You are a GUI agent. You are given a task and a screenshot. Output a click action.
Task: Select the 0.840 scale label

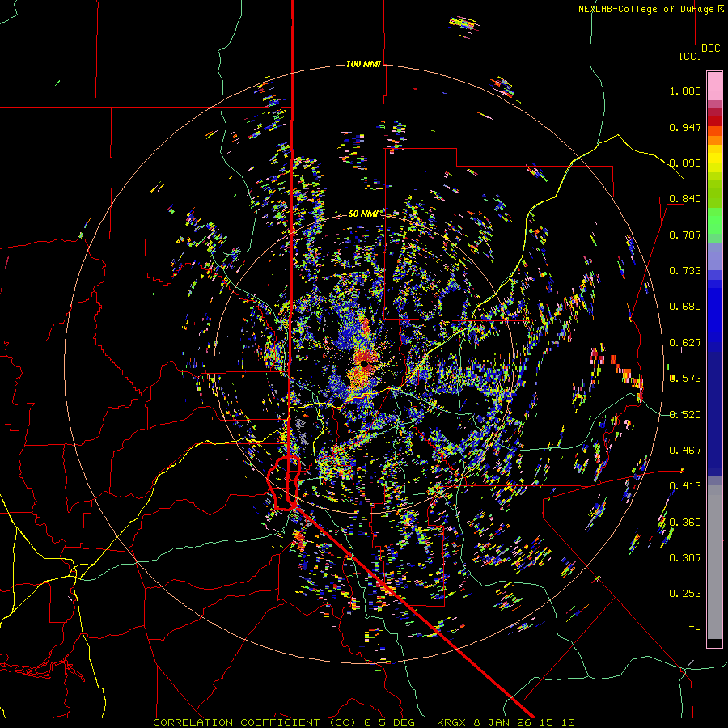[x=685, y=199]
